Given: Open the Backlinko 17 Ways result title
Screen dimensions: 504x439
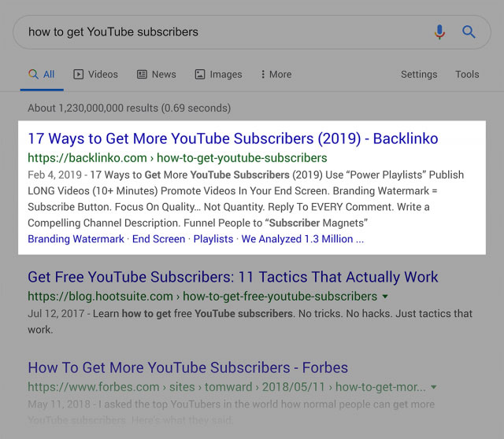Looking at the screenshot, I should click(x=233, y=138).
